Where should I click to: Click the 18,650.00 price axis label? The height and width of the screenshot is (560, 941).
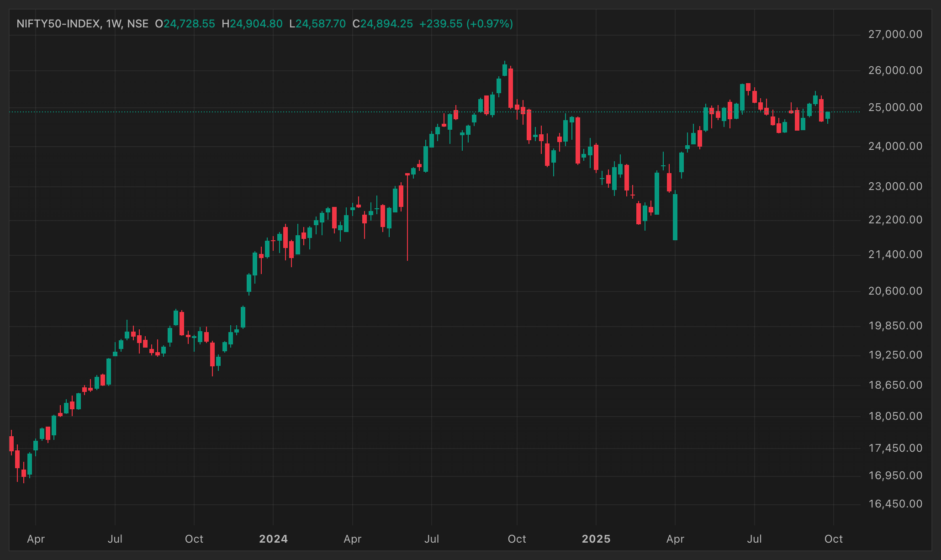point(895,385)
